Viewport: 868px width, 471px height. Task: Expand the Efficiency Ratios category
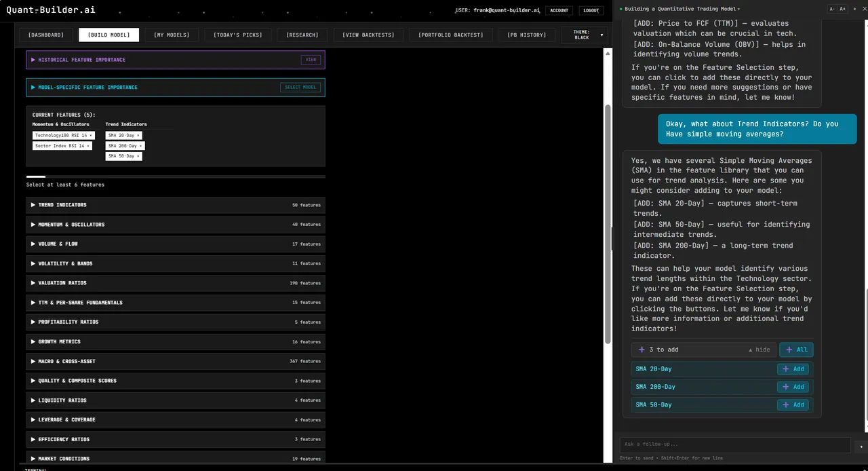tap(176, 440)
